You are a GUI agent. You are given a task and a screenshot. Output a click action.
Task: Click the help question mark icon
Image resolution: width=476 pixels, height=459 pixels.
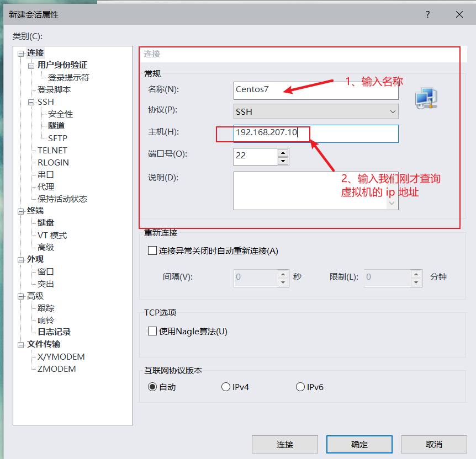coord(427,14)
